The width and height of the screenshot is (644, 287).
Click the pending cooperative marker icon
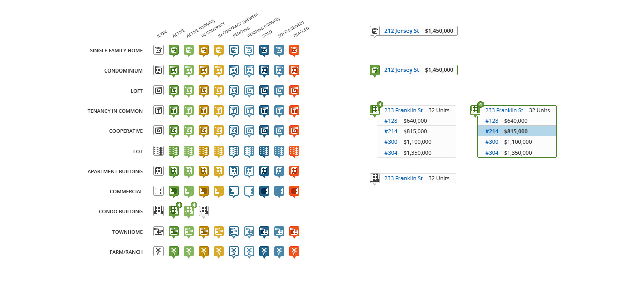click(x=234, y=130)
